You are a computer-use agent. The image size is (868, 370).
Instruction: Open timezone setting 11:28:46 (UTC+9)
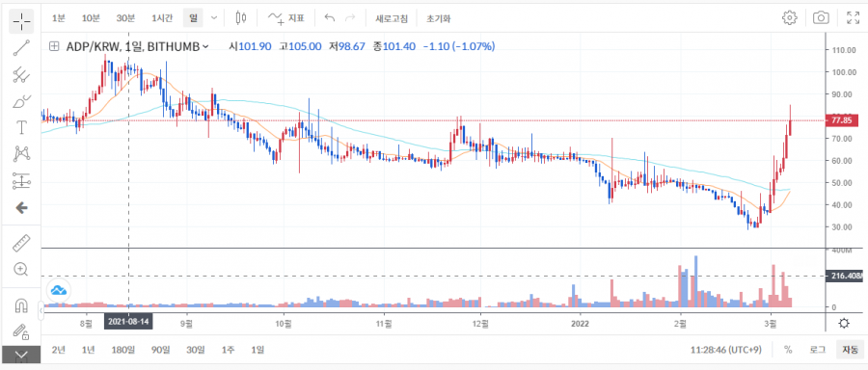pos(725,350)
